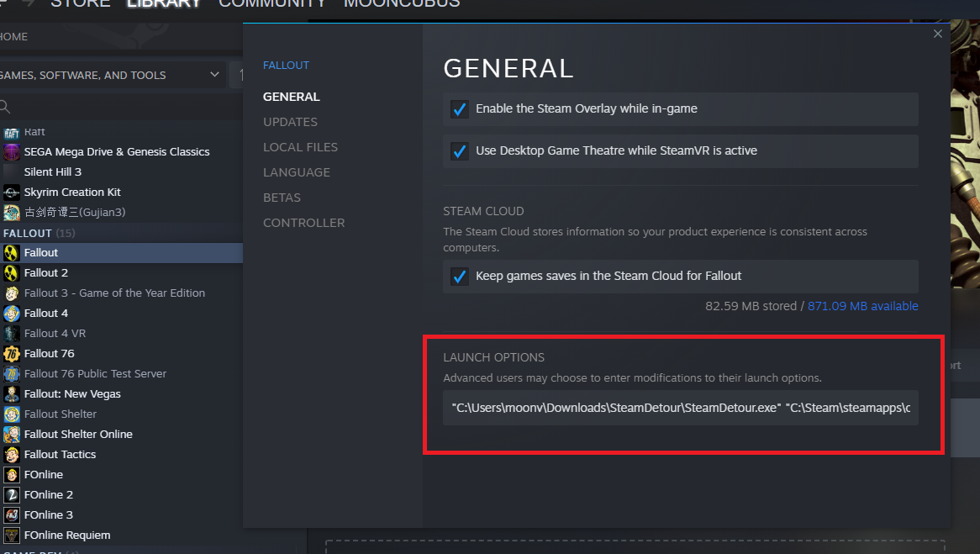
Task: Click the Fallout 76 game icon
Action: point(12,354)
